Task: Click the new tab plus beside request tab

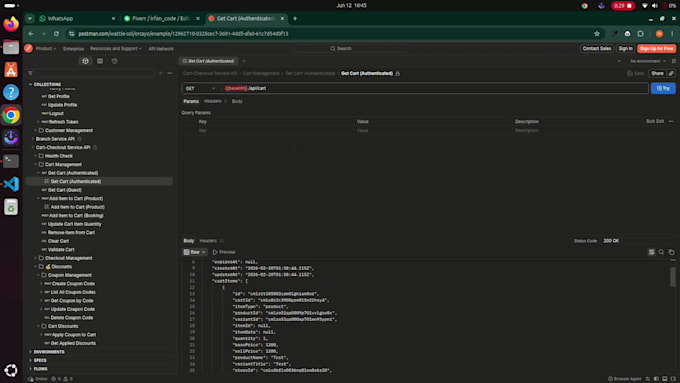Action: point(244,61)
